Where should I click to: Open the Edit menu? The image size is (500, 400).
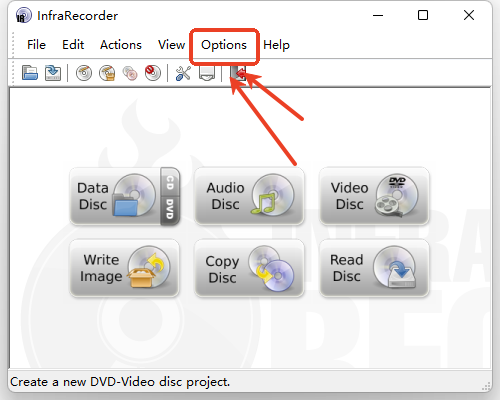click(73, 45)
